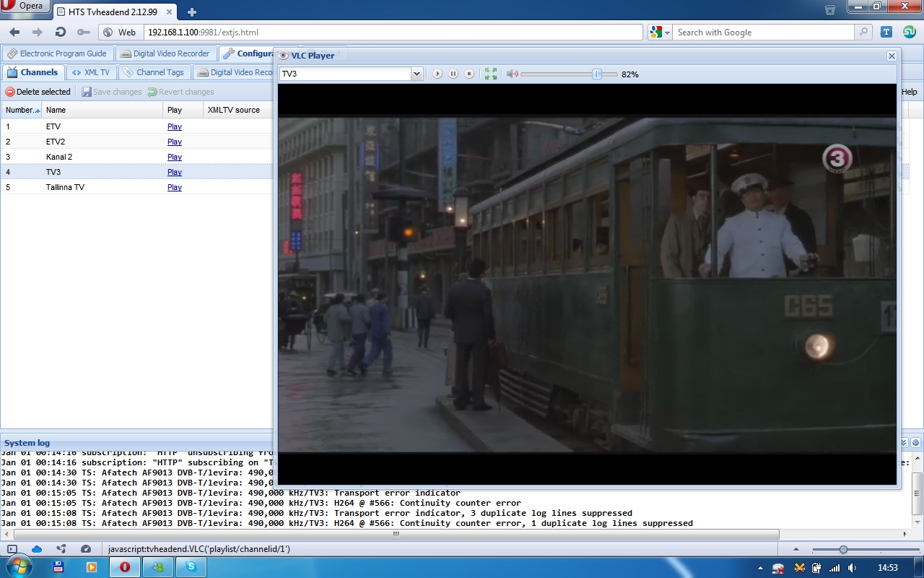Open the XML TV sub-tab
924x578 pixels.
[91, 72]
